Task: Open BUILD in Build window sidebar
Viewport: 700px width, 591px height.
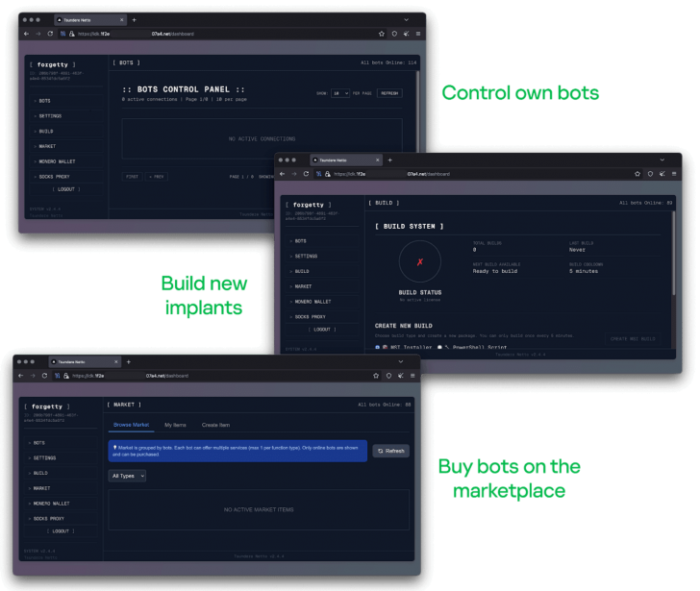Action: [x=322, y=271]
